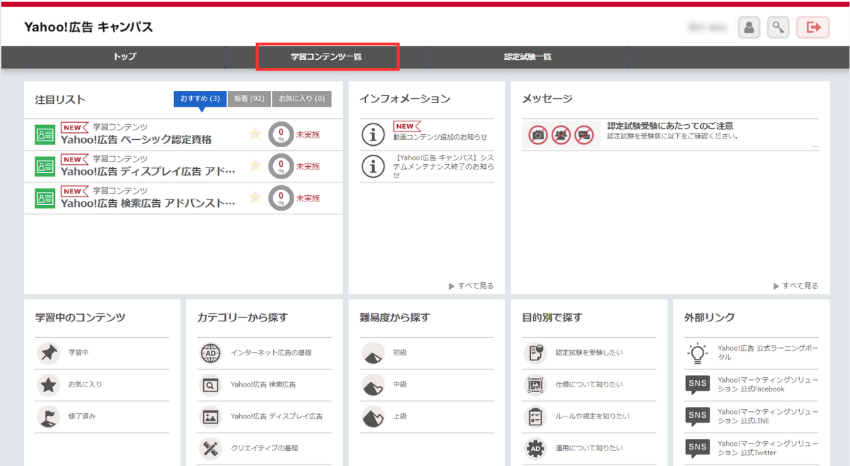Click icon for 仕様について知りたい

(535, 385)
